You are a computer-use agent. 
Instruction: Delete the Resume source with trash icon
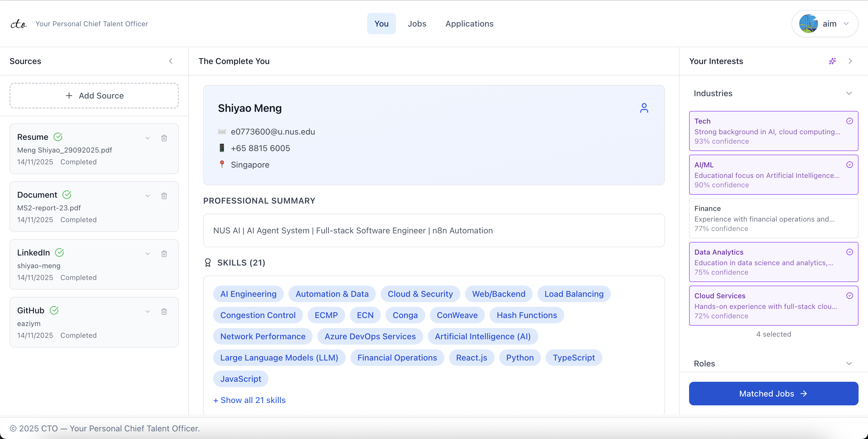(x=164, y=138)
